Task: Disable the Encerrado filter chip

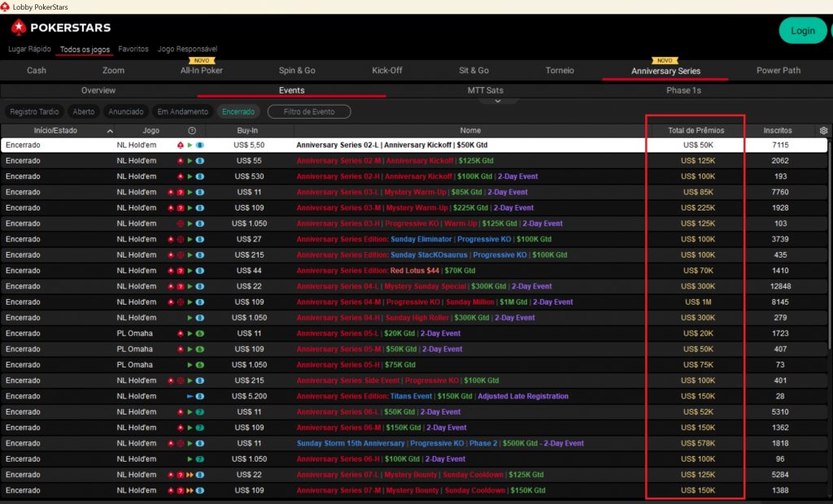Action: tap(238, 111)
